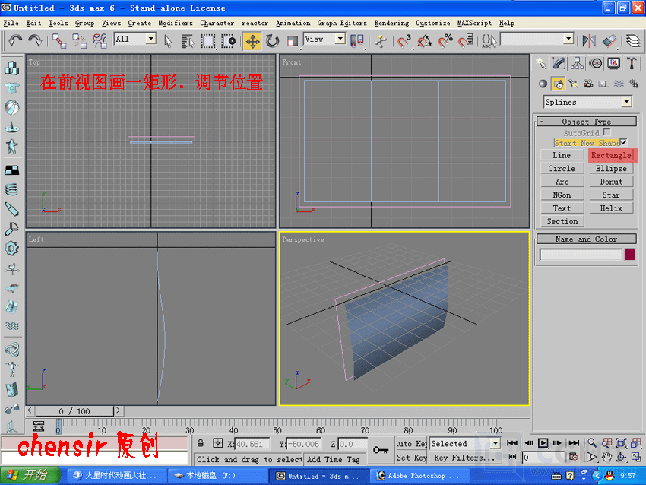
Task: Click Go to Start playback button
Action: tap(512, 443)
